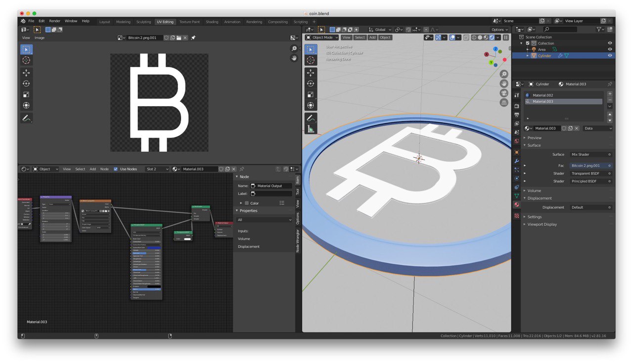Click the node Name field showing Material Output
This screenshot has width=633, height=364.
(271, 186)
